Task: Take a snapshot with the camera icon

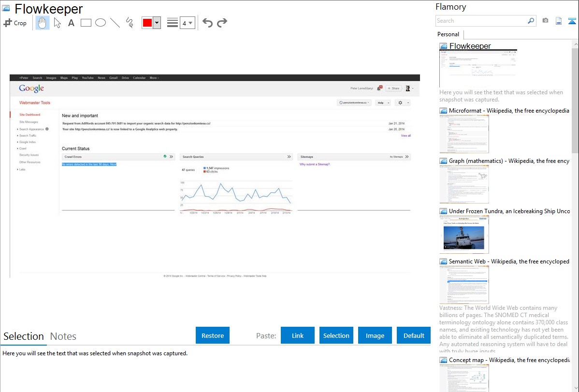Action: coord(545,21)
